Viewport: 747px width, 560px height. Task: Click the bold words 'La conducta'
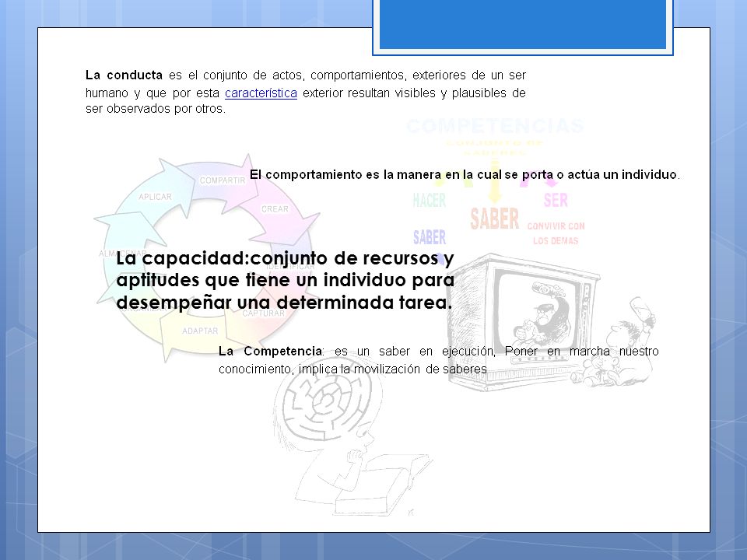[124, 75]
